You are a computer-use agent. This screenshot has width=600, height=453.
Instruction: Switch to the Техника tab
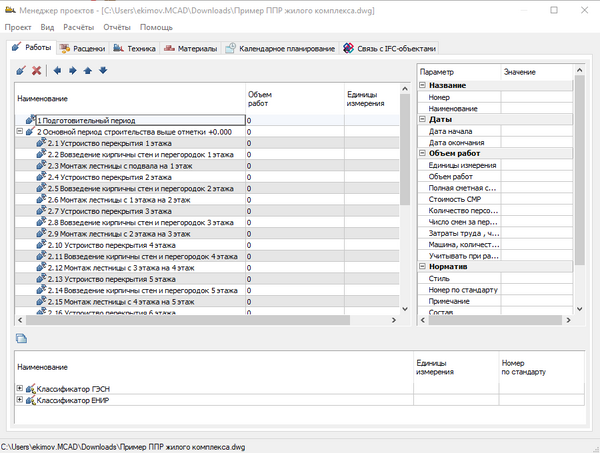click(x=134, y=49)
